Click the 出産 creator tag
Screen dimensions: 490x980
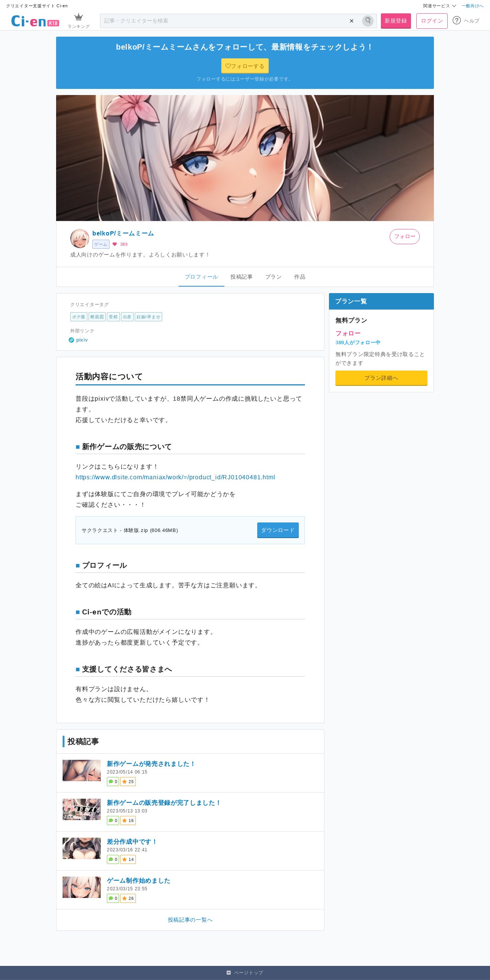coord(127,317)
